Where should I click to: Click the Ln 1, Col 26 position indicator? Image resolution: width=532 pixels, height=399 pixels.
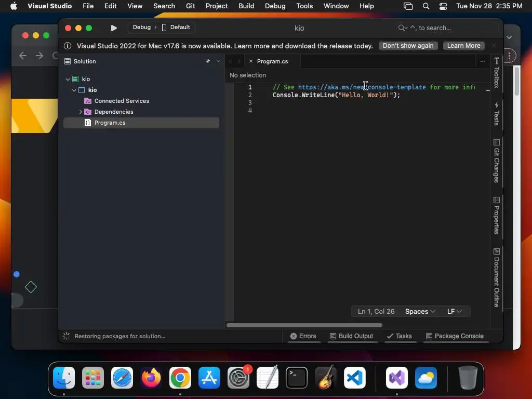click(x=376, y=312)
